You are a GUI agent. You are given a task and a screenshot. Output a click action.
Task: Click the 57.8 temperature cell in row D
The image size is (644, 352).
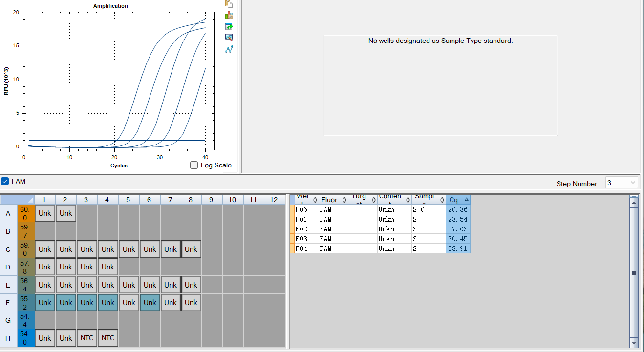coord(25,267)
